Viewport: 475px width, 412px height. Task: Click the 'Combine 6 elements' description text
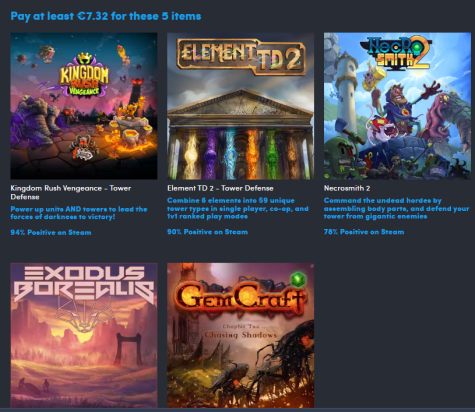(238, 208)
